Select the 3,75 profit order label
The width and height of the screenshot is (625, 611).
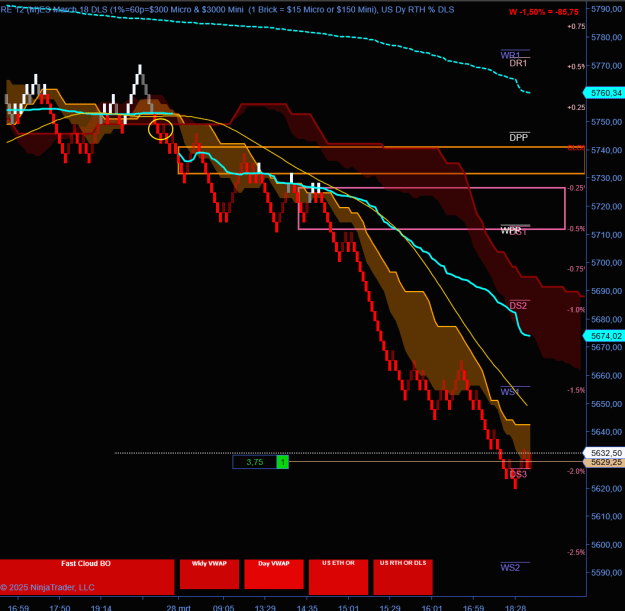(x=255, y=462)
